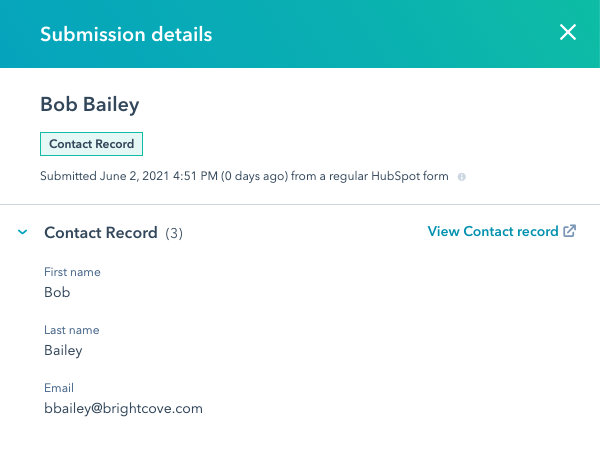The height and width of the screenshot is (455, 600).
Task: Click the First name field label
Action: coord(72,272)
